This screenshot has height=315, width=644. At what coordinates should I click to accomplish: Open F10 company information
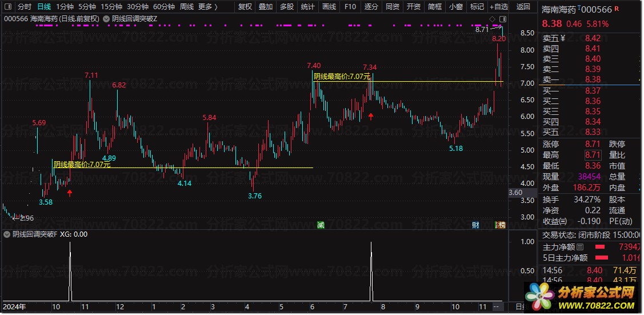click(350, 6)
